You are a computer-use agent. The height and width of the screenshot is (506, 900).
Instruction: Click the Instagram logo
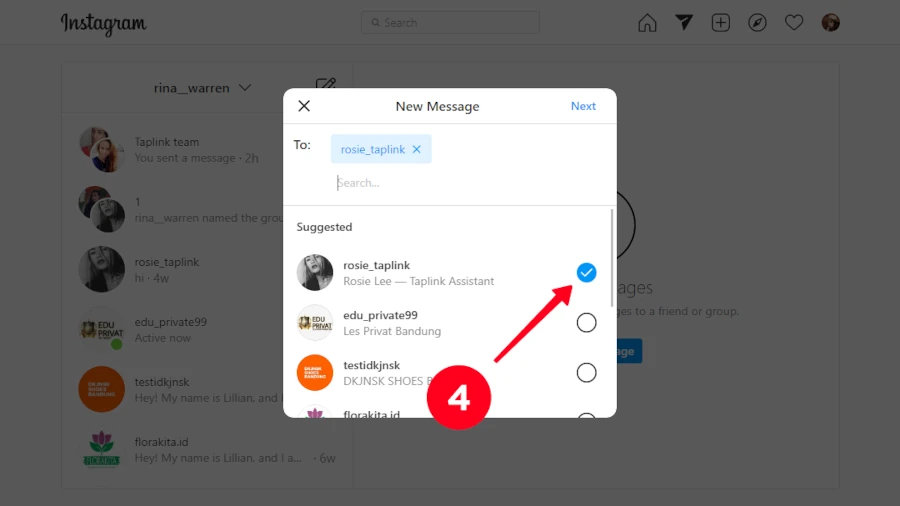[x=104, y=24]
